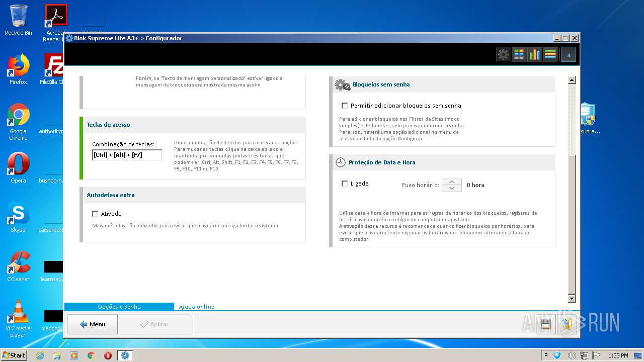Click the blue shield tray icon
The height and width of the screenshot is (362, 644).
pyautogui.click(x=557, y=355)
